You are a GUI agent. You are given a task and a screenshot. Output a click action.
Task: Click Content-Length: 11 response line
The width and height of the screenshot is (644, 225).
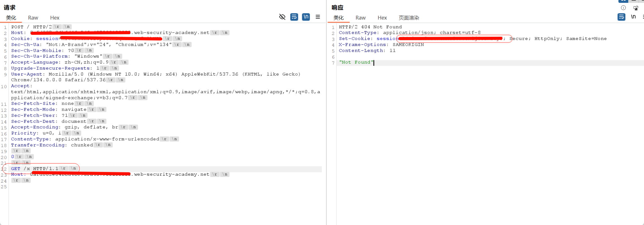pos(367,51)
